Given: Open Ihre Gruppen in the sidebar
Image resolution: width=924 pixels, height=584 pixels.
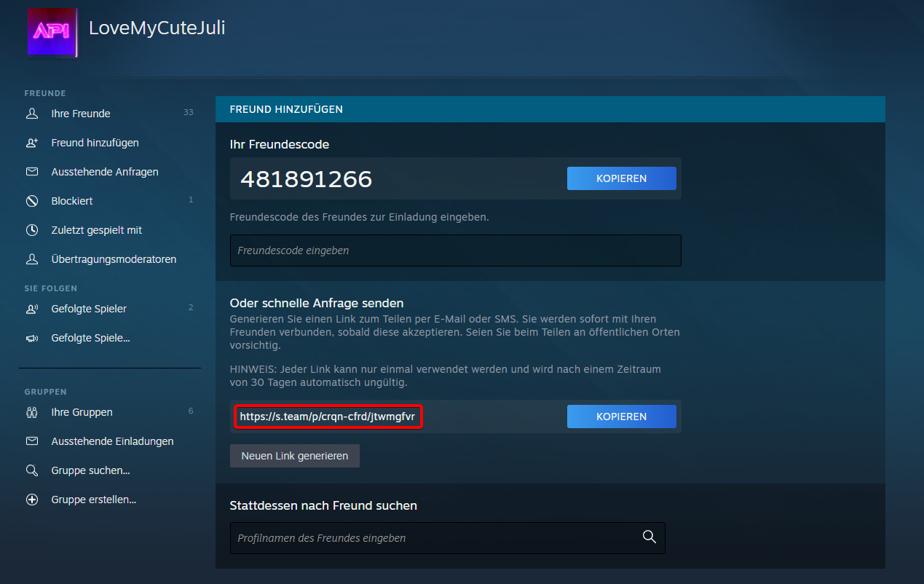Looking at the screenshot, I should (82, 412).
